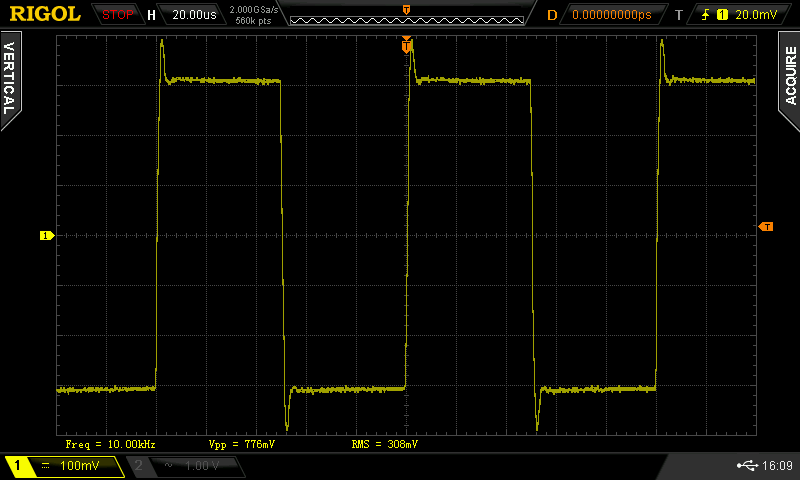
Task: Click the channel 2 AC coupling symbol
Action: coord(168,465)
